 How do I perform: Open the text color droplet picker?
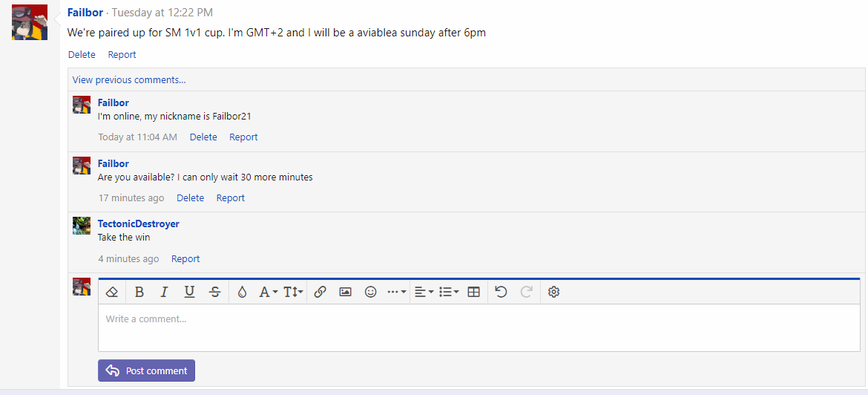242,292
